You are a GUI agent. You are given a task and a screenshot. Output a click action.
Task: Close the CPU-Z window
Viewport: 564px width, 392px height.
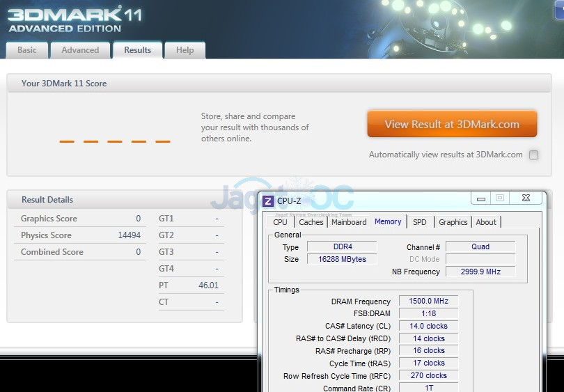(526, 198)
